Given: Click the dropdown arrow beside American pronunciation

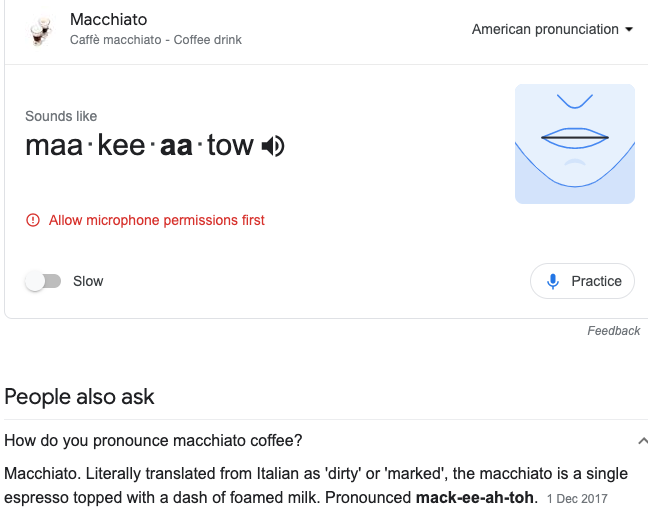Looking at the screenshot, I should 629,29.
